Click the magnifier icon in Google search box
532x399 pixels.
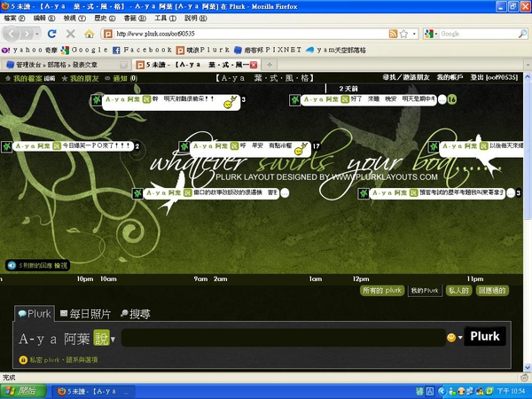pyautogui.click(x=522, y=34)
